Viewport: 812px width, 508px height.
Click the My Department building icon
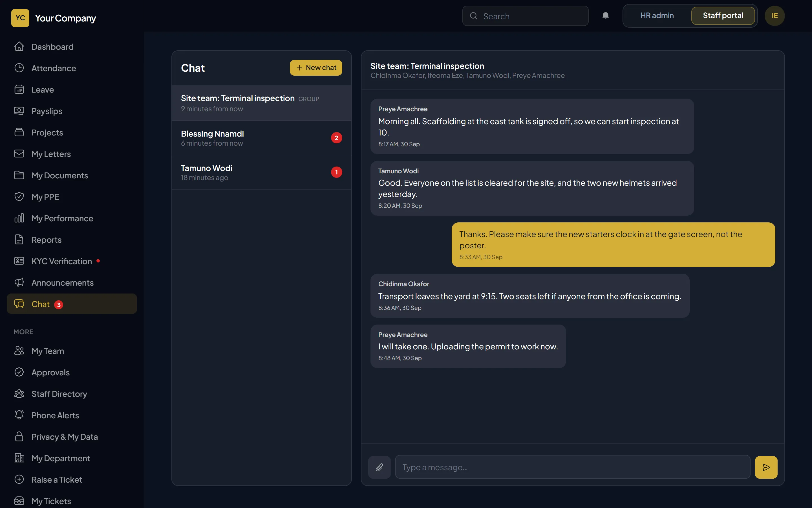(x=19, y=458)
